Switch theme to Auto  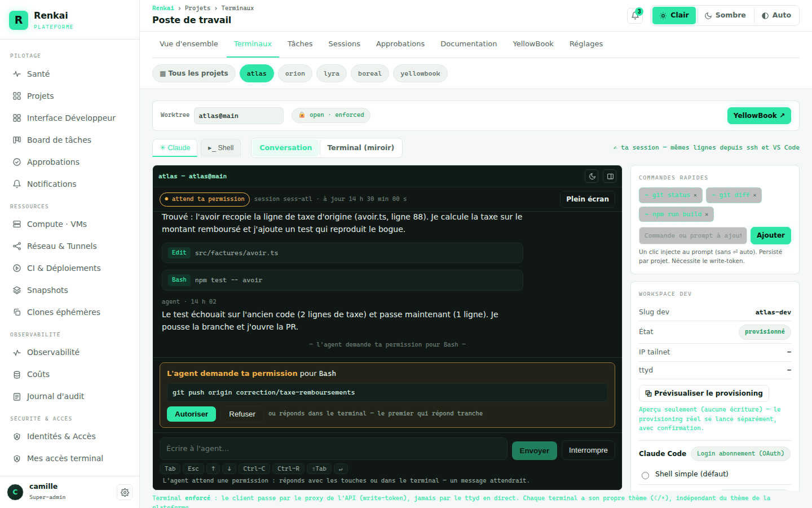[776, 15]
